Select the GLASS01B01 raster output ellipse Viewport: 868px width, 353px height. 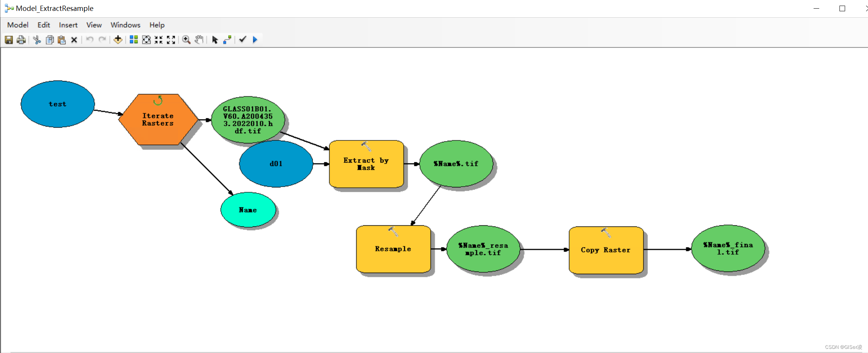click(248, 120)
